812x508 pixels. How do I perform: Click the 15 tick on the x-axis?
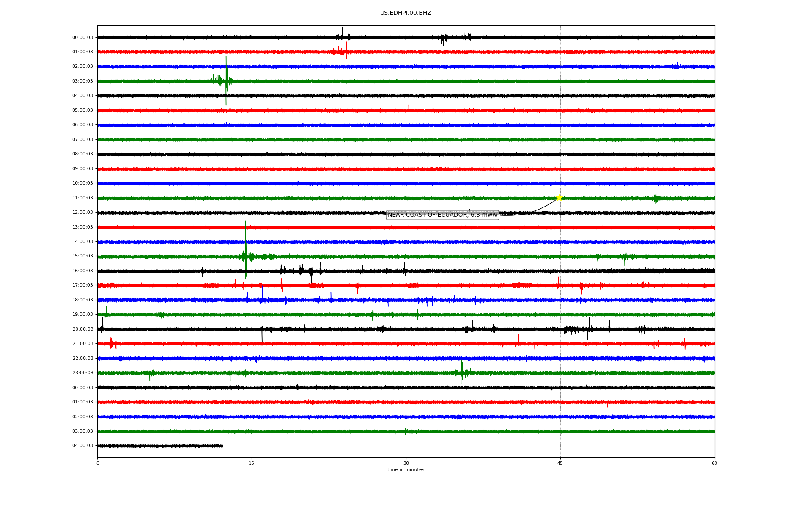(x=252, y=464)
